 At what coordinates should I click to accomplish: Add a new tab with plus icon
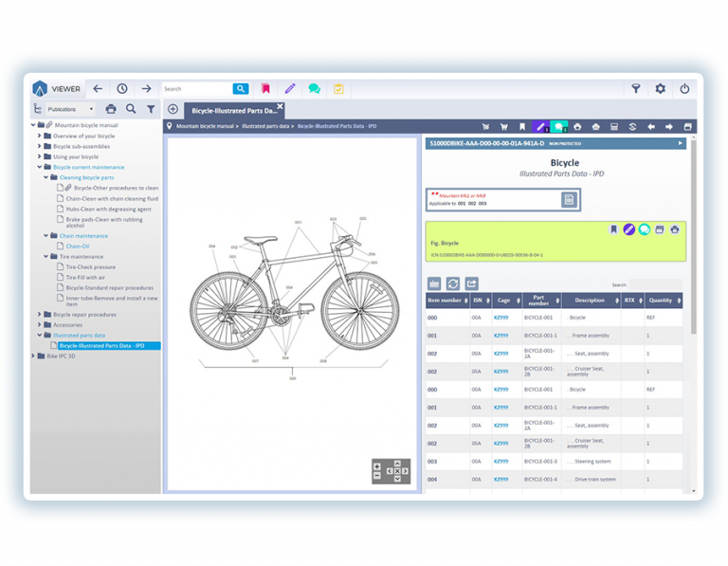pyautogui.click(x=173, y=109)
